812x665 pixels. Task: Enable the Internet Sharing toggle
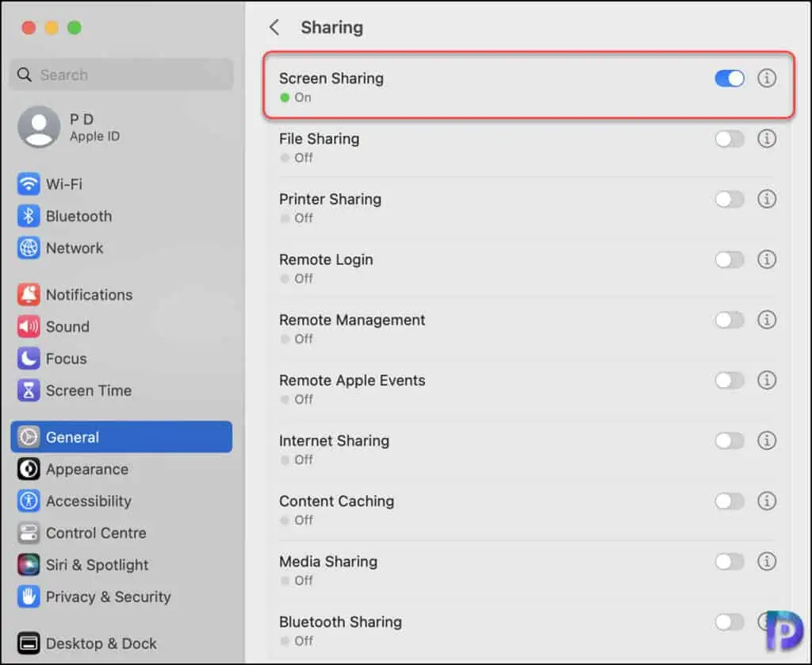coord(730,440)
